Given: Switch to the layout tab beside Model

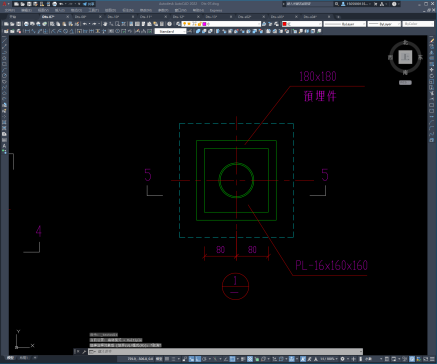Looking at the screenshot, I should point(23,358).
